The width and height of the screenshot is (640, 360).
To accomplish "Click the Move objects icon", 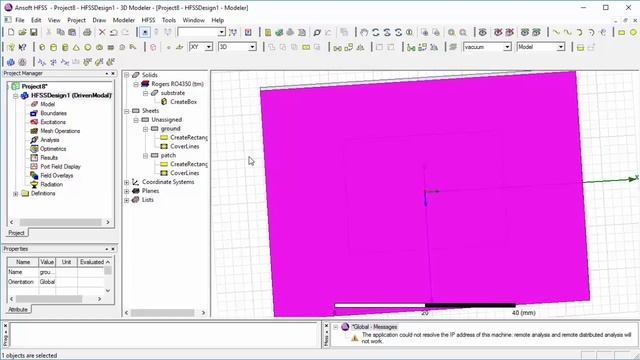I will coord(337,47).
